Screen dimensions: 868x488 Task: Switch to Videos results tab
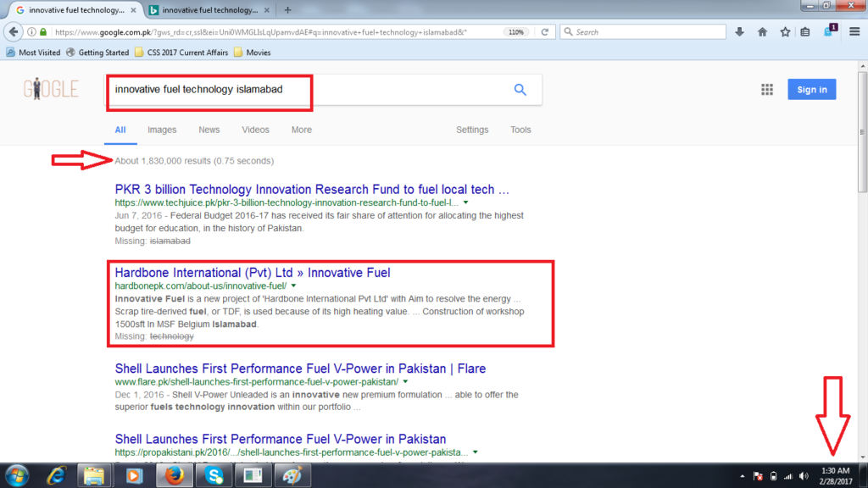click(255, 130)
